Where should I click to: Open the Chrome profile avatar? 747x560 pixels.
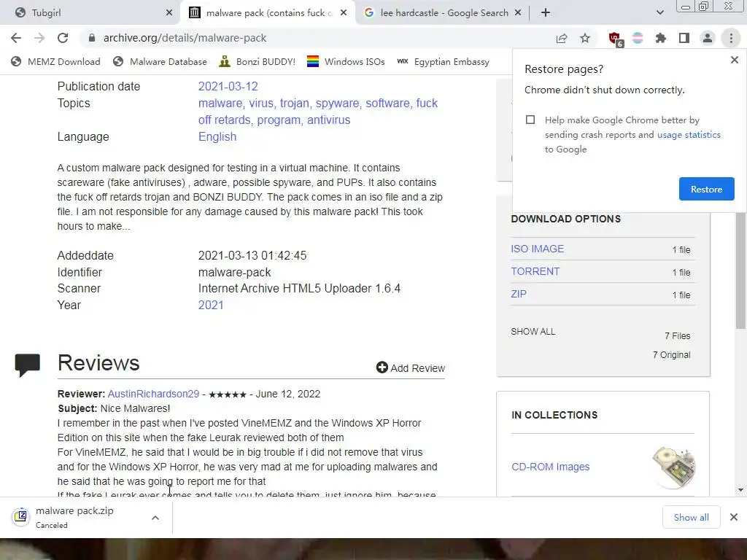pyautogui.click(x=708, y=38)
